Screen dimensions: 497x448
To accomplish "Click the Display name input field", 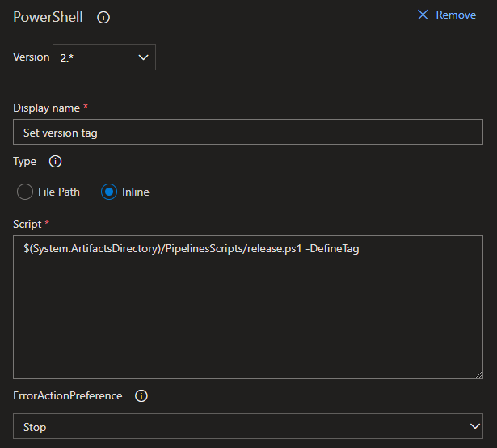I will [x=248, y=132].
